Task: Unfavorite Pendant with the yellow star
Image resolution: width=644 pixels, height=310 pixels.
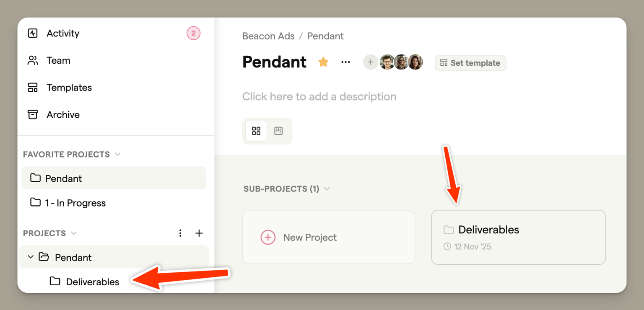Action: click(323, 62)
